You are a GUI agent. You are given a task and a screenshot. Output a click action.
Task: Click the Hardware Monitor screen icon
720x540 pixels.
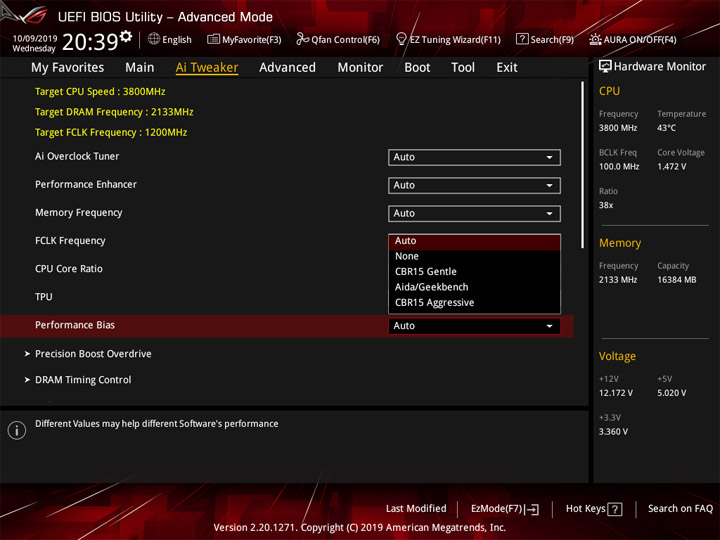[x=605, y=67]
